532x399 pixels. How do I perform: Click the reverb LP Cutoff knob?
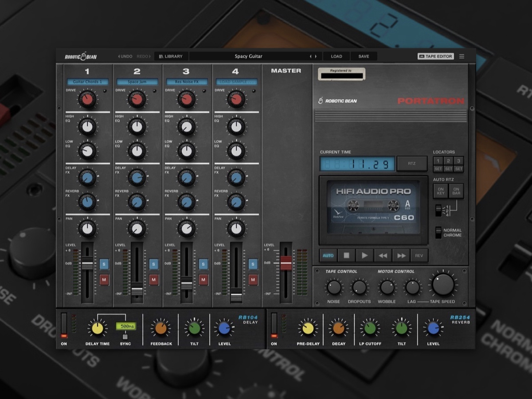pyautogui.click(x=370, y=329)
